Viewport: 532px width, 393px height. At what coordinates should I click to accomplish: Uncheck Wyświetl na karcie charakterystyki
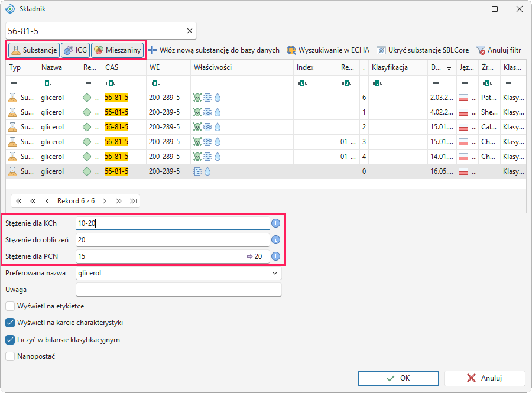[10, 323]
